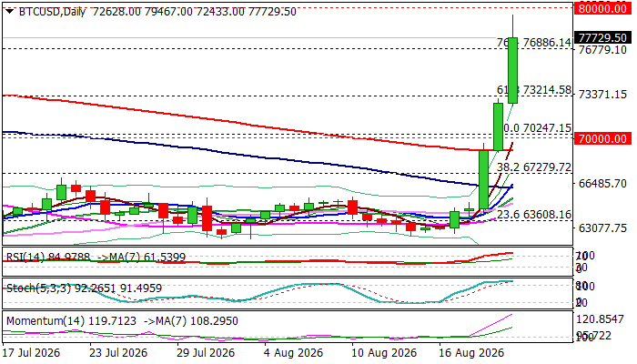Click the Momentum(14) 119.7123 indicator label
The image size is (637, 364).
72,321
